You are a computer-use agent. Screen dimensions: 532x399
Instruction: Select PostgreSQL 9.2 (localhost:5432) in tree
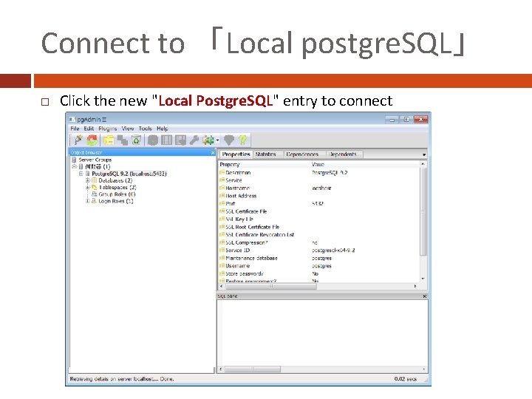tap(129, 174)
